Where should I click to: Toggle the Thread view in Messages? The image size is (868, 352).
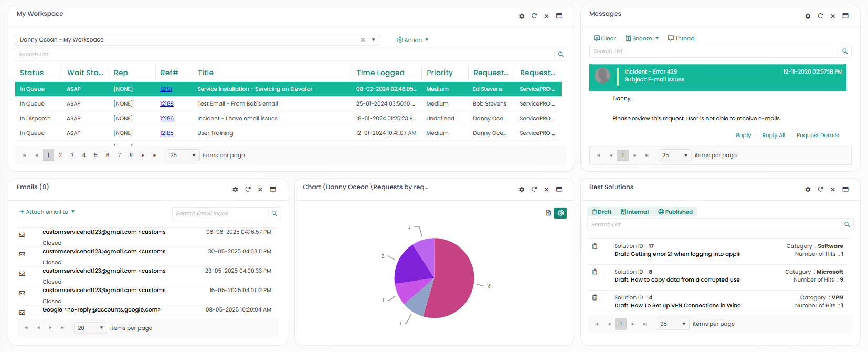681,38
